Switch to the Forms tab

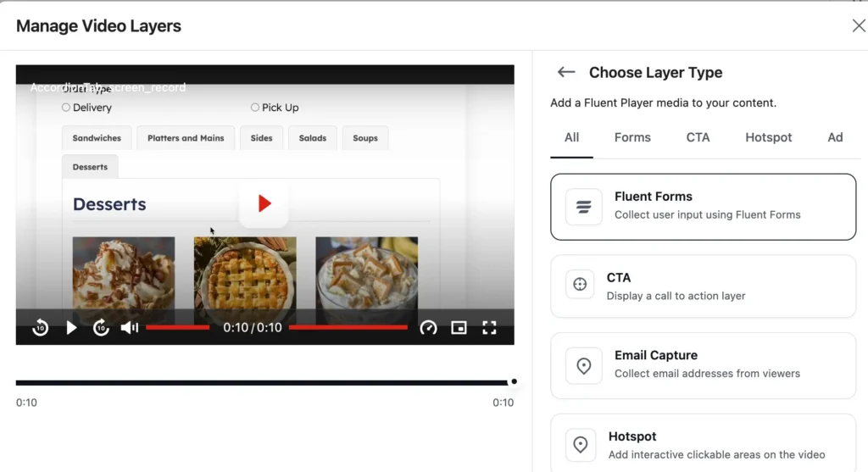pyautogui.click(x=632, y=137)
